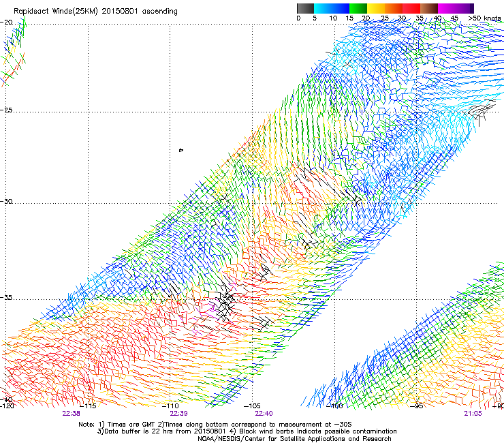Click the '>50 knots' legend label
The image size is (504, 443).
484,18
